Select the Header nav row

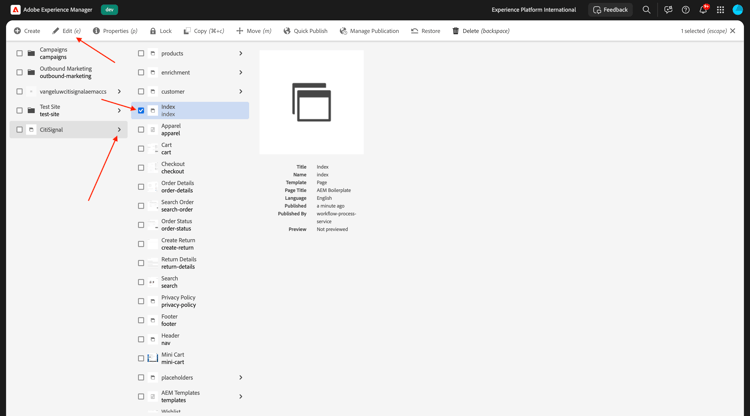click(190, 339)
